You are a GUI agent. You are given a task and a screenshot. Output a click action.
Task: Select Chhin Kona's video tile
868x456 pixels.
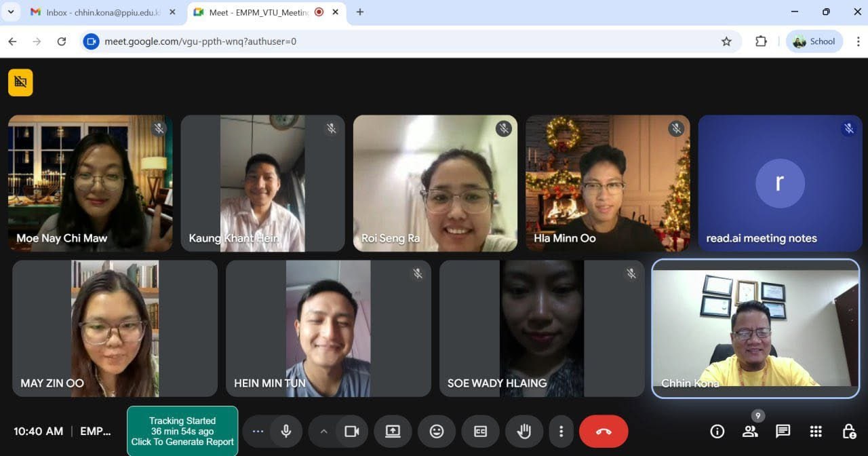coord(755,328)
